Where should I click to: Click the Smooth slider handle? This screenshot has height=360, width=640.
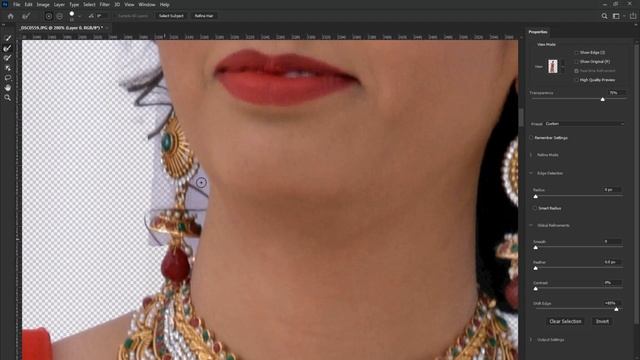[x=536, y=247]
